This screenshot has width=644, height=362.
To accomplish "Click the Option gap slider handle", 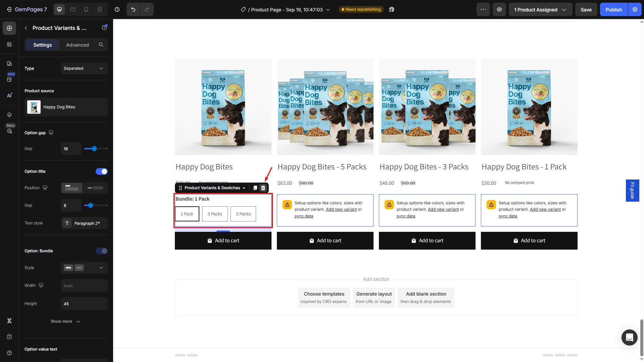I will pos(94,149).
